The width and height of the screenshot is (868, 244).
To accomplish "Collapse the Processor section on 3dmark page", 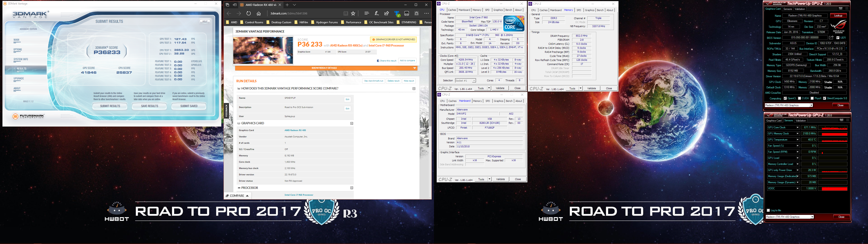I will point(352,188).
